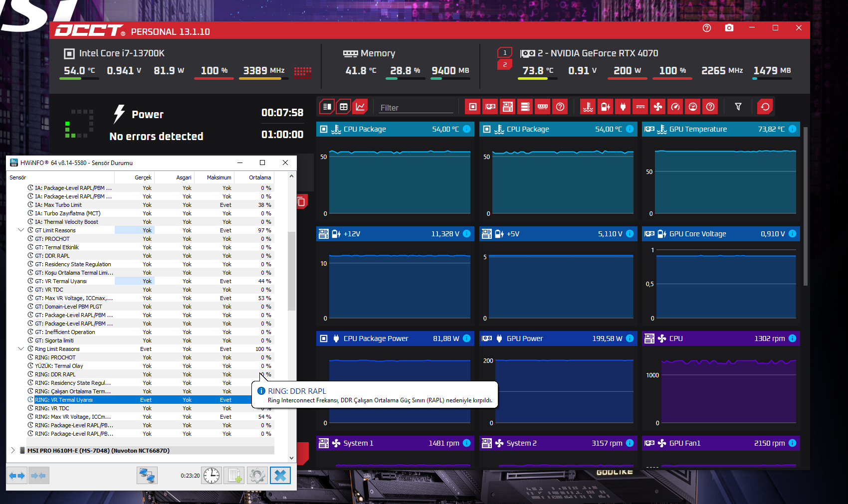Switch OCCT monitoring to graph view

tap(360, 107)
